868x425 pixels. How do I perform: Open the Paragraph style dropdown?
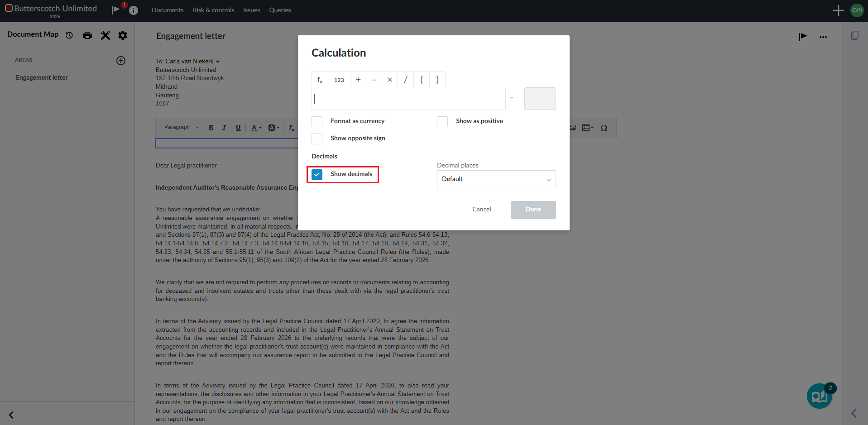[181, 128]
